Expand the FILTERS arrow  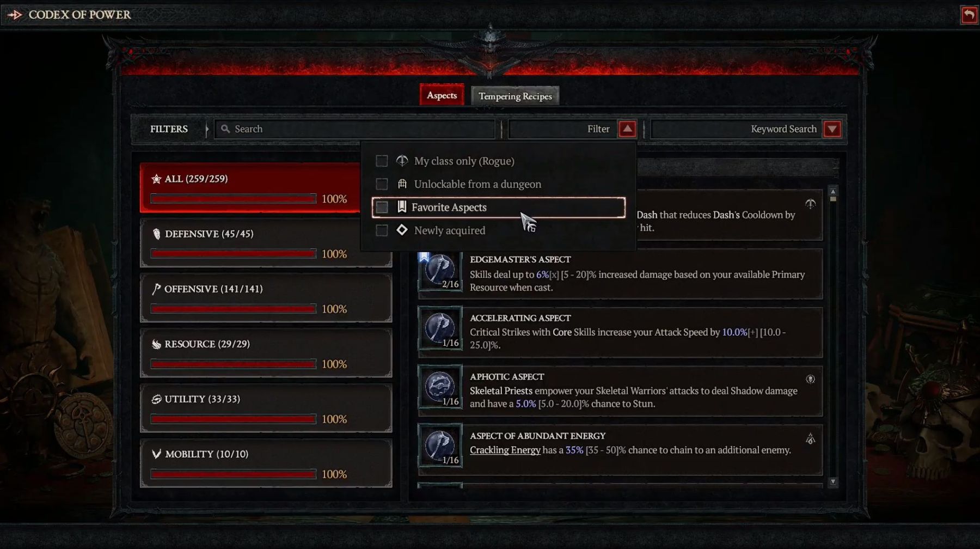pos(207,129)
